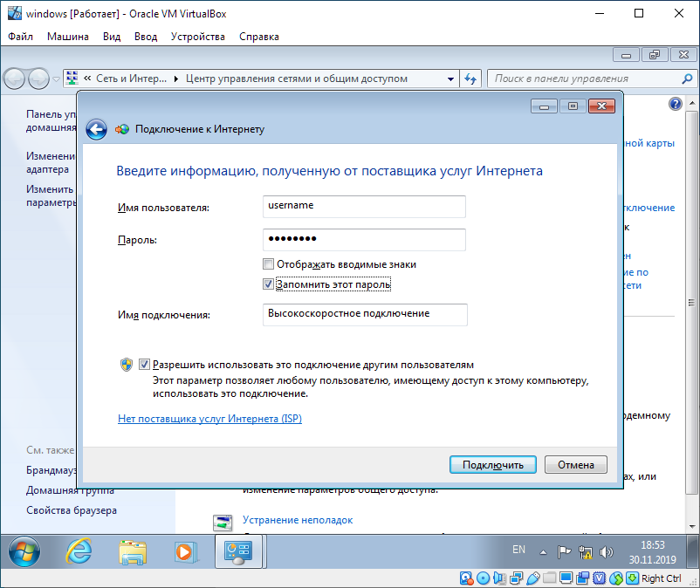Screen dimensions: 700x588
Task: Click guest window restore button
Action: coord(655,55)
